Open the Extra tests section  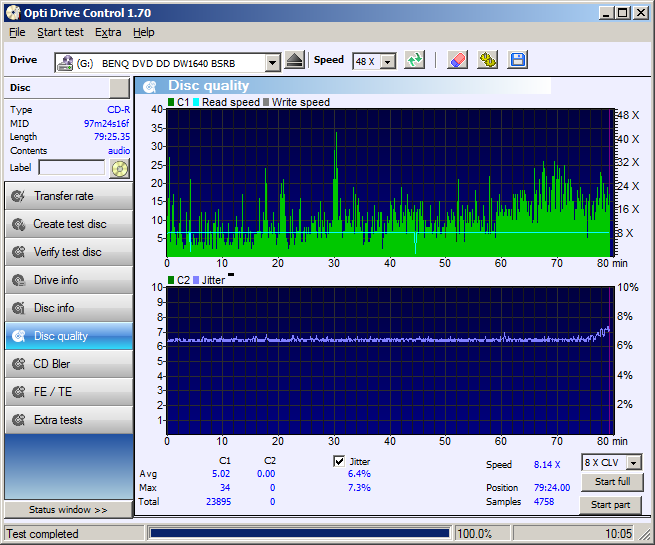point(69,420)
